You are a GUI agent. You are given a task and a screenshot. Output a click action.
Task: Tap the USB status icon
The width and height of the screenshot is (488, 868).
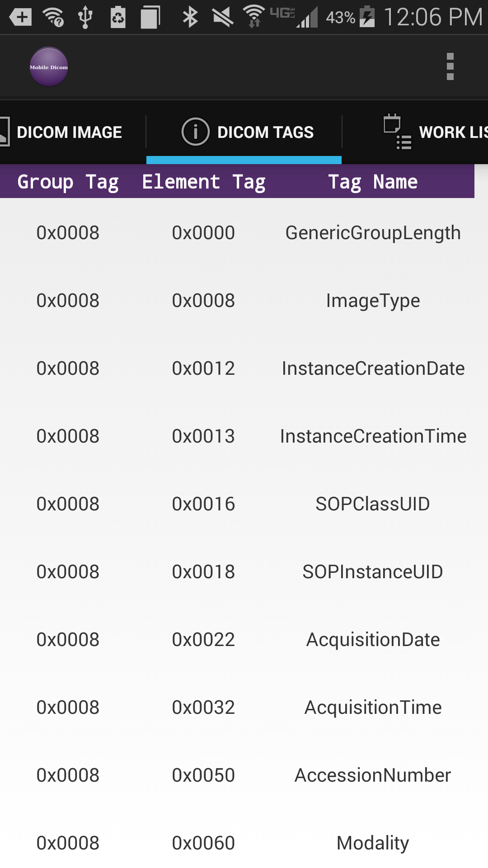point(85,17)
